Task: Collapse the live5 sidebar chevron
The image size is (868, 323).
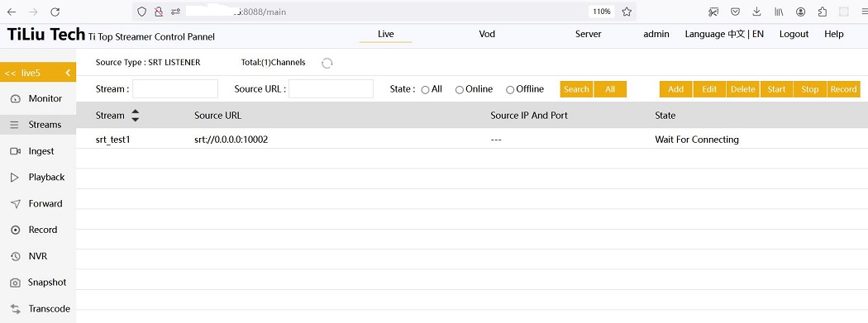Action: click(x=68, y=73)
